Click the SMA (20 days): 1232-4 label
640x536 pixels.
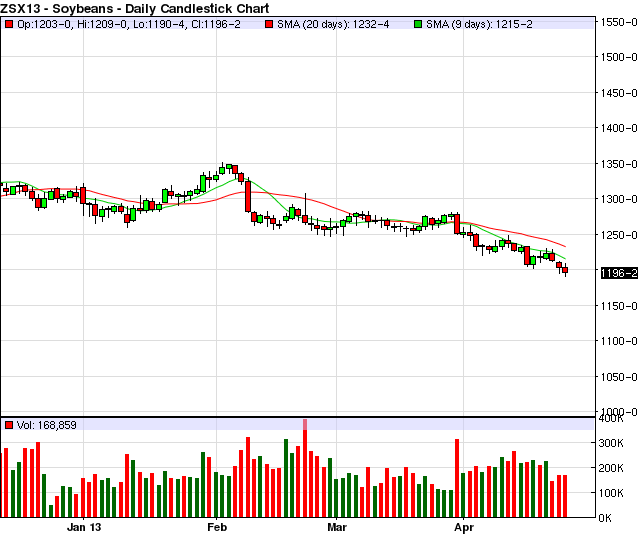tap(333, 24)
